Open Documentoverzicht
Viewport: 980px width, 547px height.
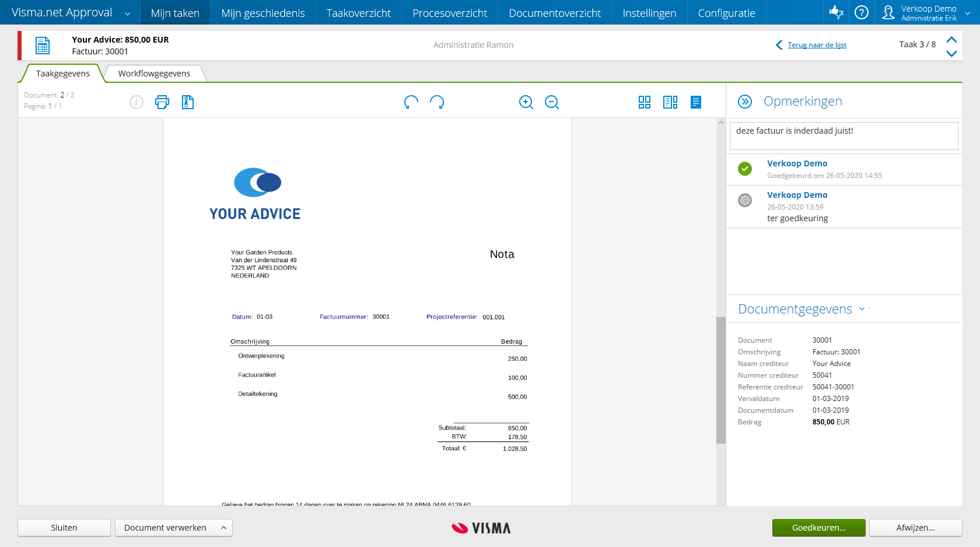coord(555,12)
